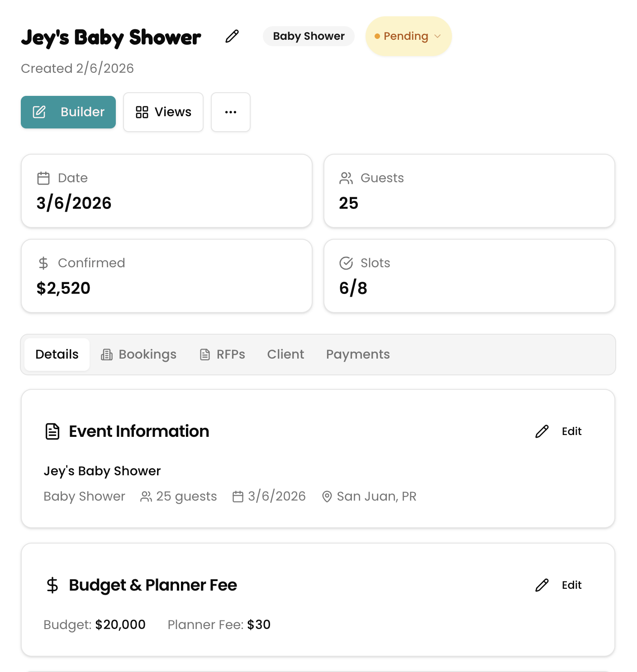Viewport: 637px width, 672px height.
Task: Open the Payments tab
Action: 357,355
